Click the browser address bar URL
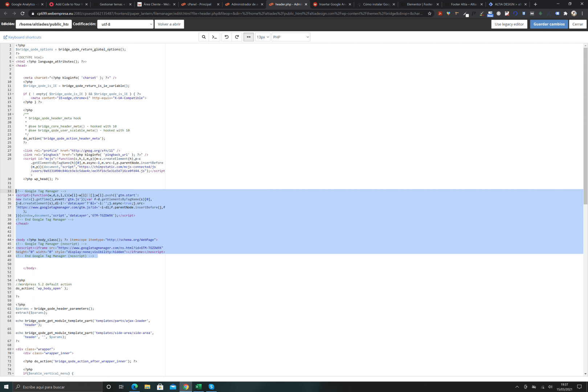Viewport: 588px width, 392px height. pyautogui.click(x=229, y=13)
